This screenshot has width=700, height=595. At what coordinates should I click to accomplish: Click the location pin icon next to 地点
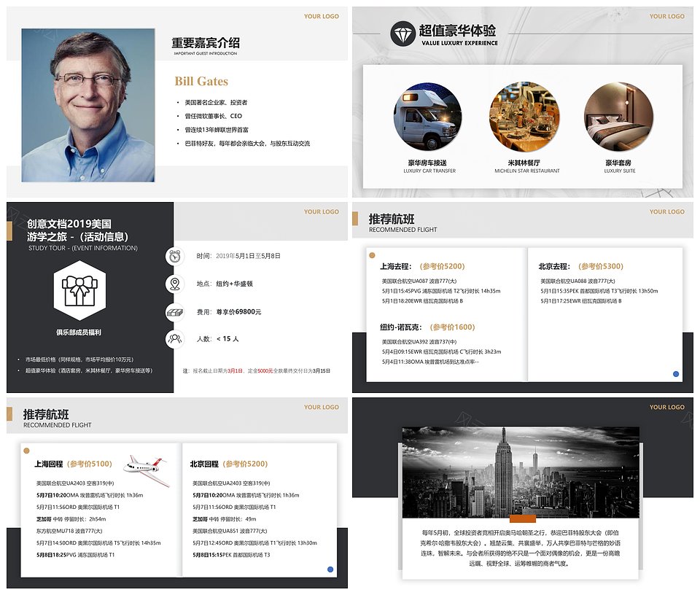coord(174,284)
